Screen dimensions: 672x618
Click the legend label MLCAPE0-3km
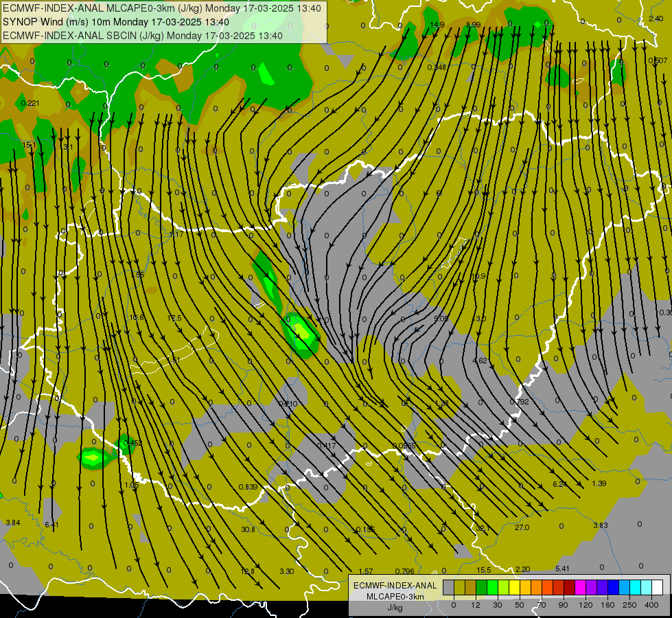coord(395,597)
